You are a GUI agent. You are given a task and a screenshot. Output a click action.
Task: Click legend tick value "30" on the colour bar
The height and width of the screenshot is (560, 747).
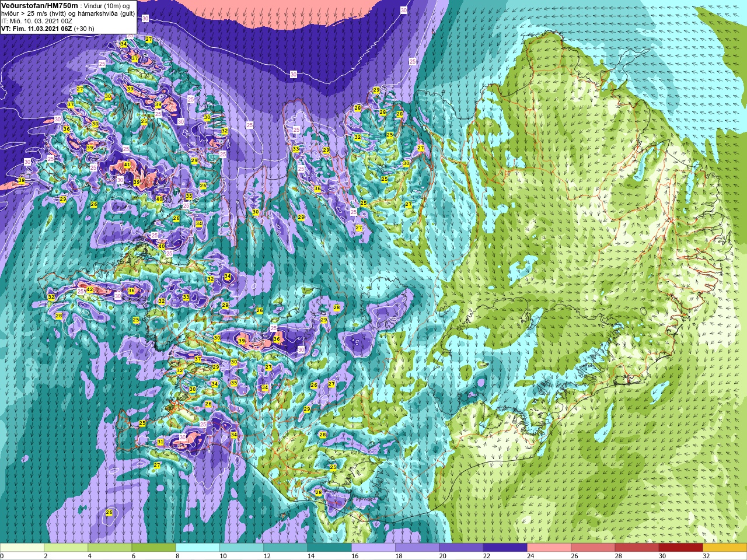pyautogui.click(x=662, y=556)
